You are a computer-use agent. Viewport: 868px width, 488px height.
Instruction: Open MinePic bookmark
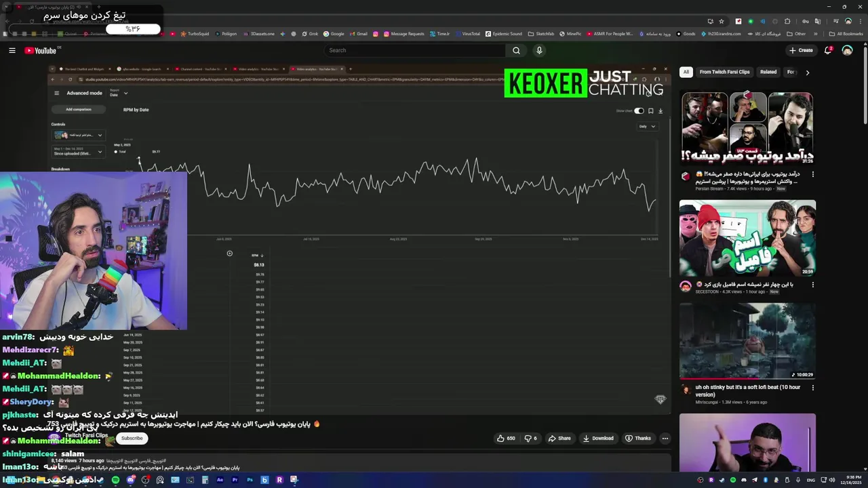[x=570, y=34]
